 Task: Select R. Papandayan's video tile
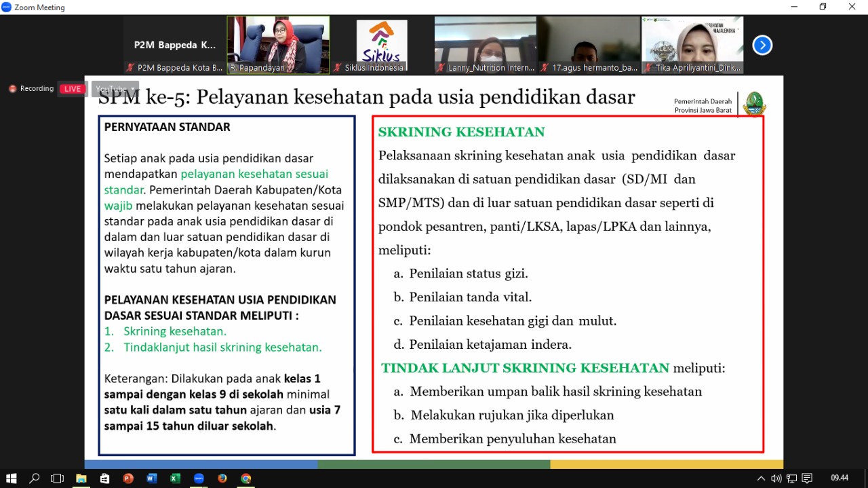tap(278, 45)
